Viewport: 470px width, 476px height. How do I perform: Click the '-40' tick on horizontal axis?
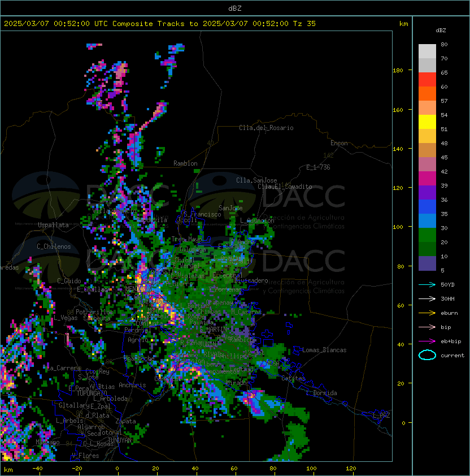(37, 469)
